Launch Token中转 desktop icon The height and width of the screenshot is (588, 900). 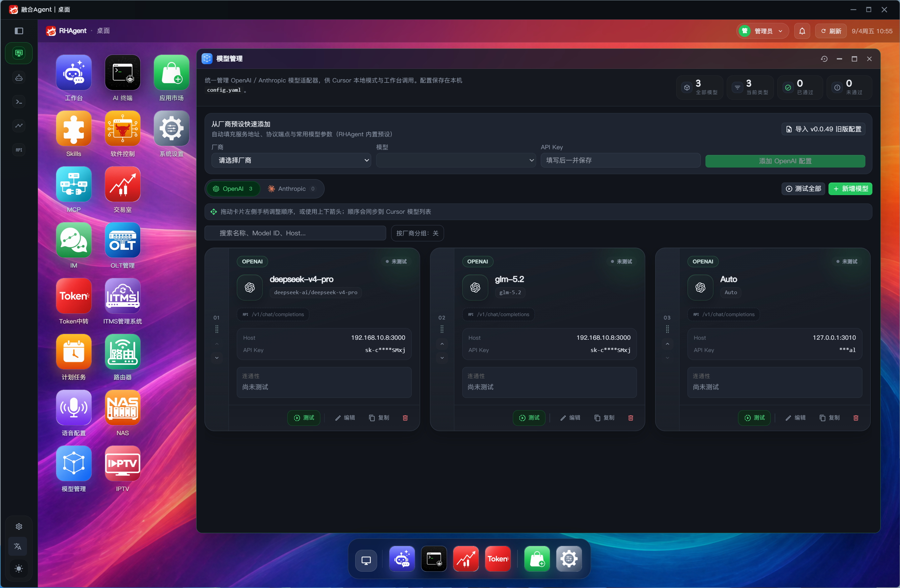[x=74, y=296]
